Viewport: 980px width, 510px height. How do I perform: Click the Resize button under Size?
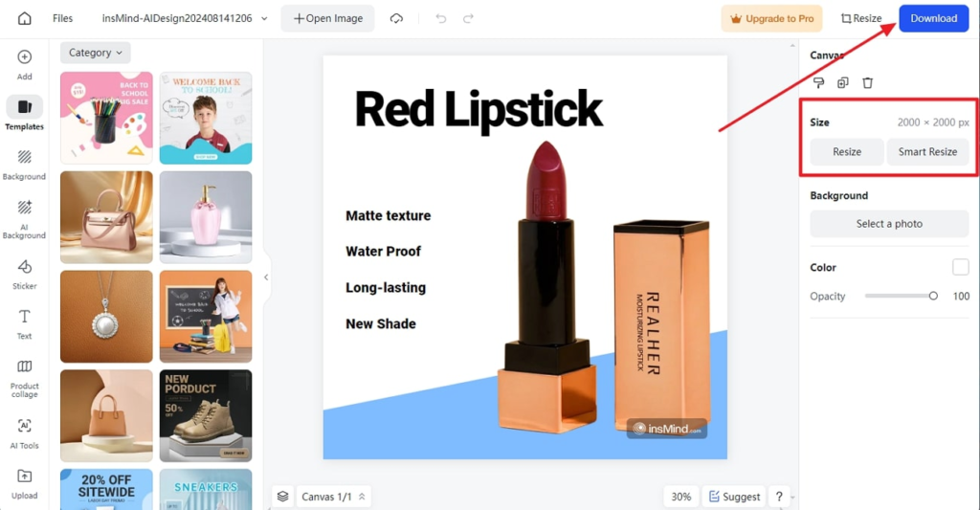tap(847, 152)
